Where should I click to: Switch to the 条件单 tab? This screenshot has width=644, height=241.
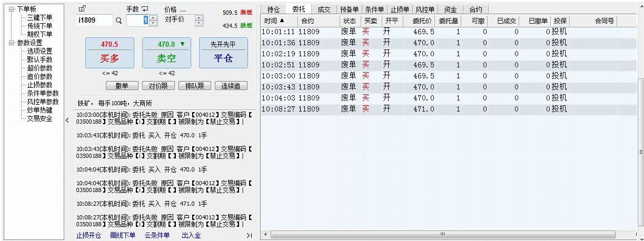click(374, 9)
